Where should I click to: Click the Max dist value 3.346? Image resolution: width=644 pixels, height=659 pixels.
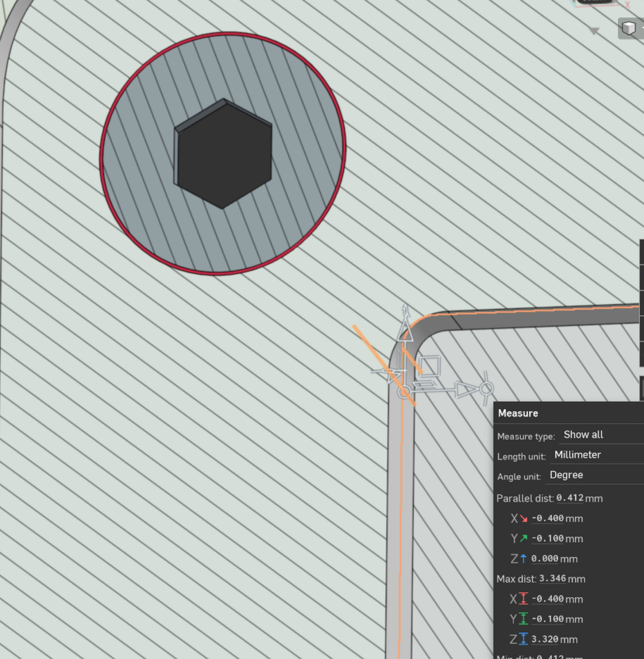[552, 579]
